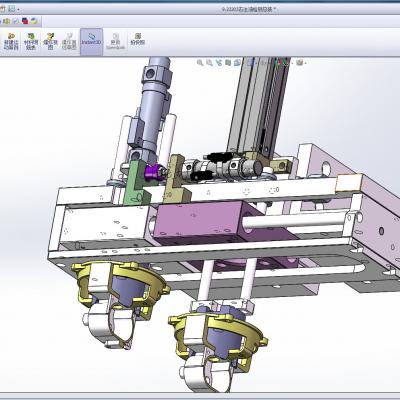
Task: Click the View Settings icon in heads-up toolbar
Action: (299, 62)
